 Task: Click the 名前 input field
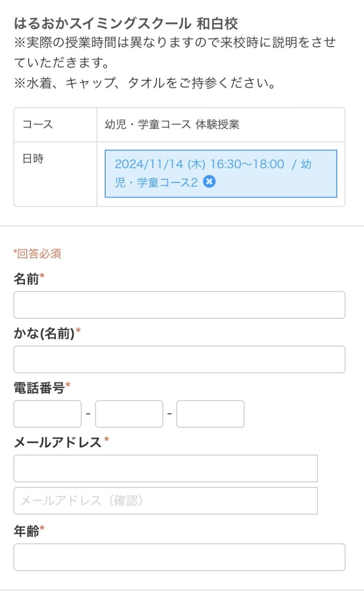(179, 305)
